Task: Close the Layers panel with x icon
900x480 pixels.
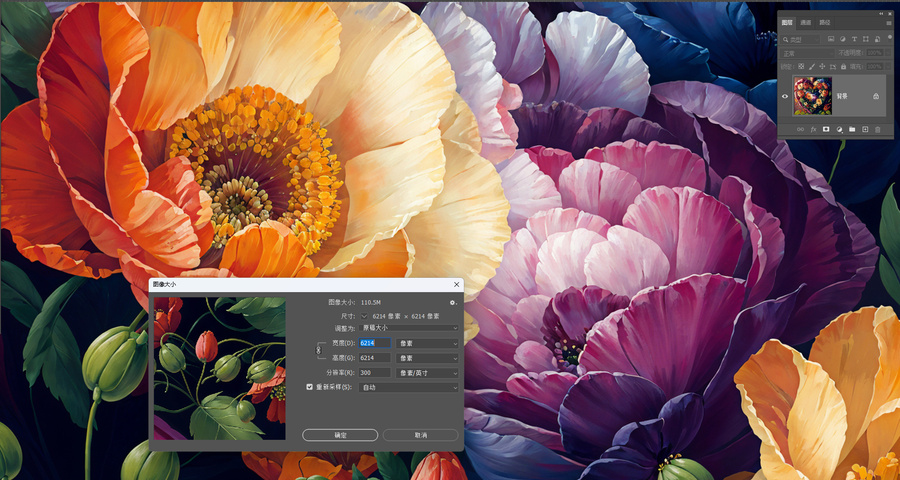Action: [x=890, y=14]
